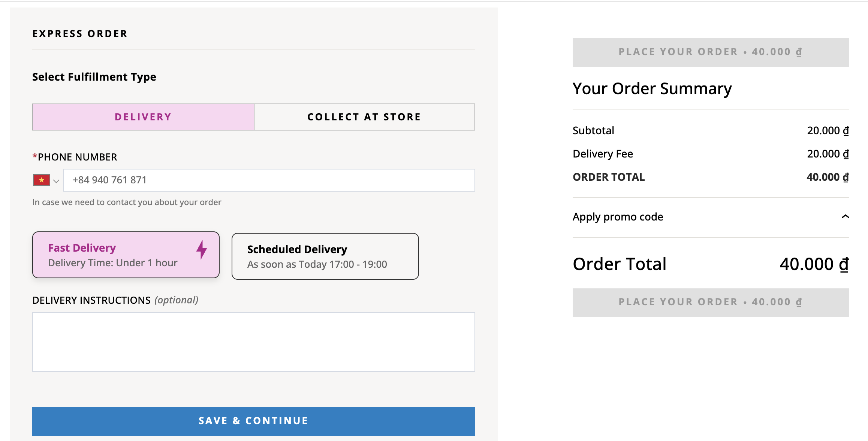Click the large Order Total amount
868x441 pixels.
click(814, 264)
